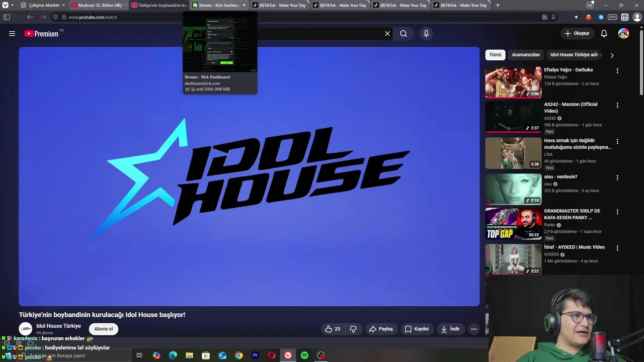Viewport: 644px width, 362px height.
Task: Open the YouTube hamburger guide menu
Action: pos(12,34)
